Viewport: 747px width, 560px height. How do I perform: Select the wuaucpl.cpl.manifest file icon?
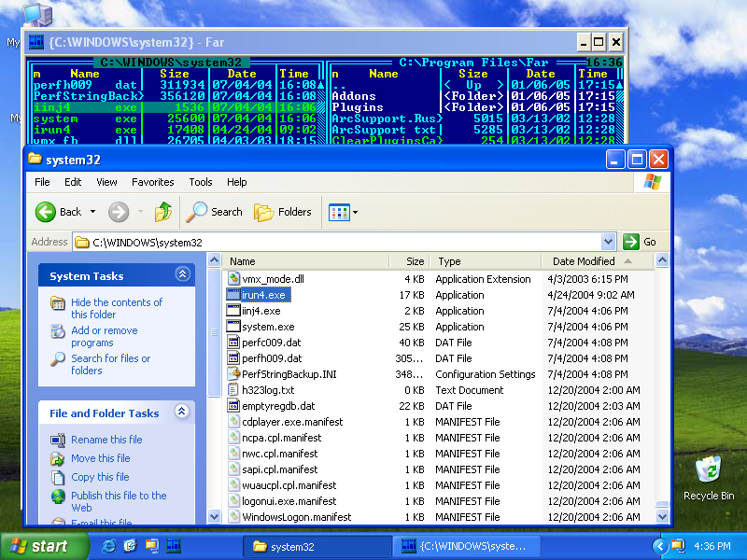click(x=233, y=485)
